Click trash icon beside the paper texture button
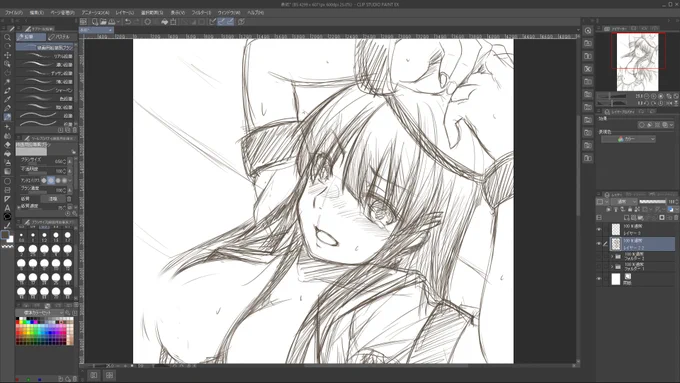Image resolution: width=680 pixels, height=383 pixels. tap(69, 199)
